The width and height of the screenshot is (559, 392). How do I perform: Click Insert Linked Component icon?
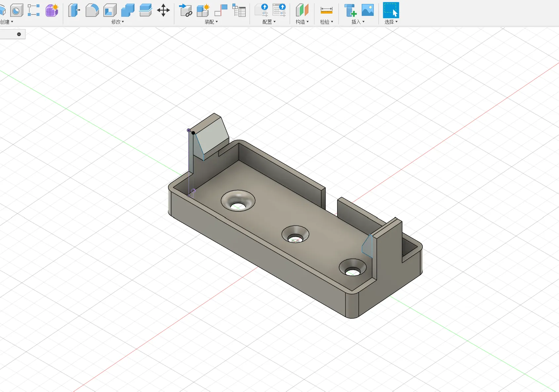(186, 10)
